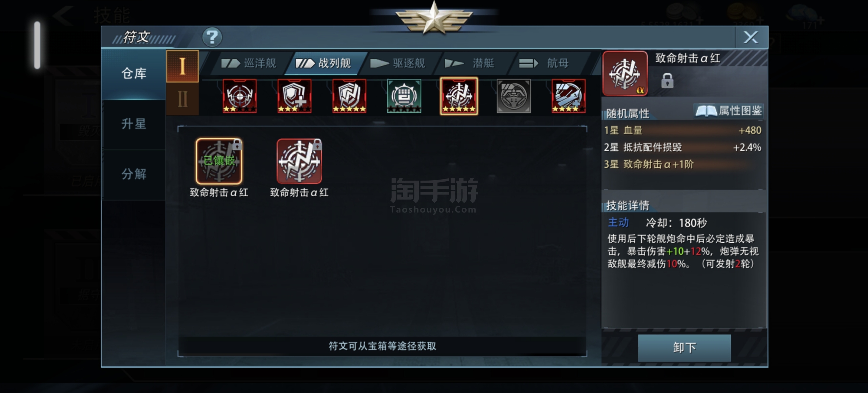Open the 分解 side menu
This screenshot has width=868, height=393.
tap(134, 174)
